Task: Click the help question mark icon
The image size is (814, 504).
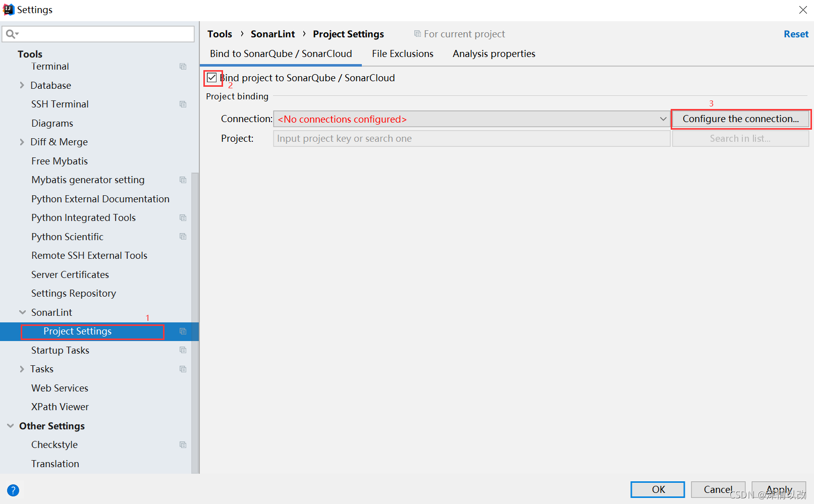Action: (13, 490)
